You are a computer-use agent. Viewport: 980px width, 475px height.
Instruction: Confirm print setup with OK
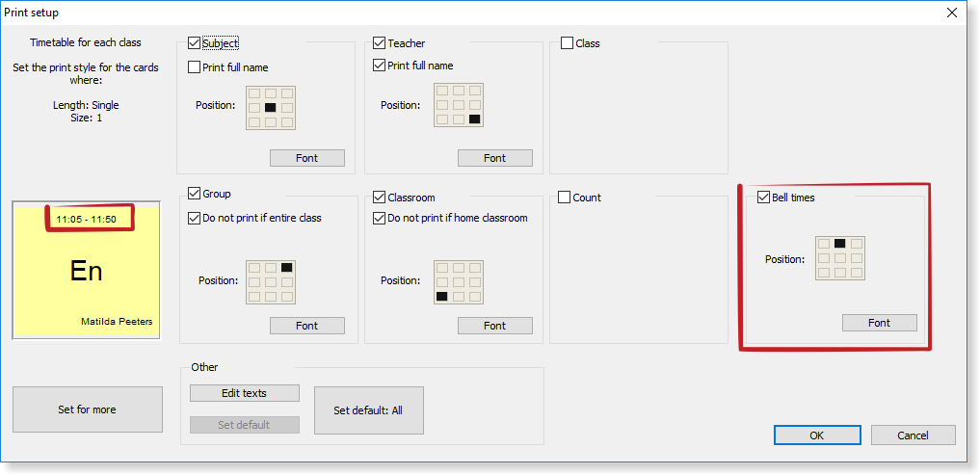click(x=816, y=435)
